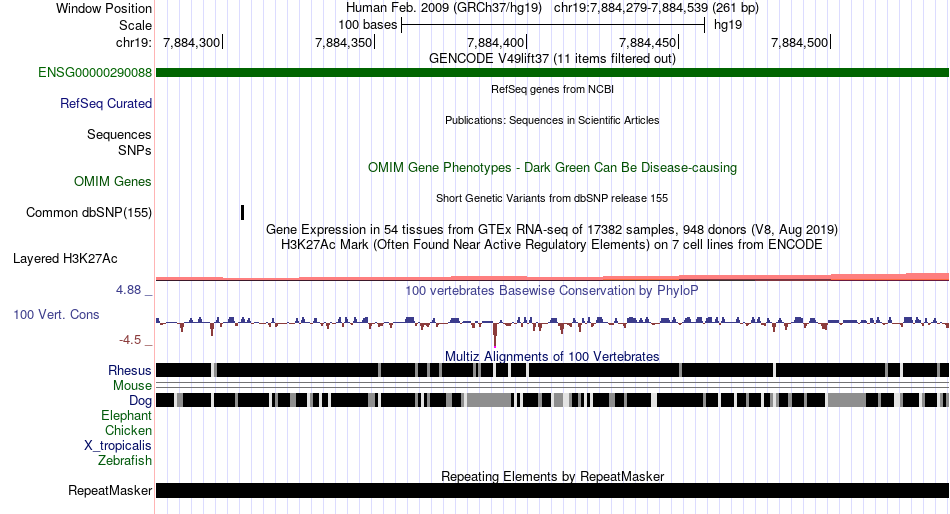Screen dimensions: 950x514
Task: Select the black dbSNP variant marker
Action: (x=242, y=213)
